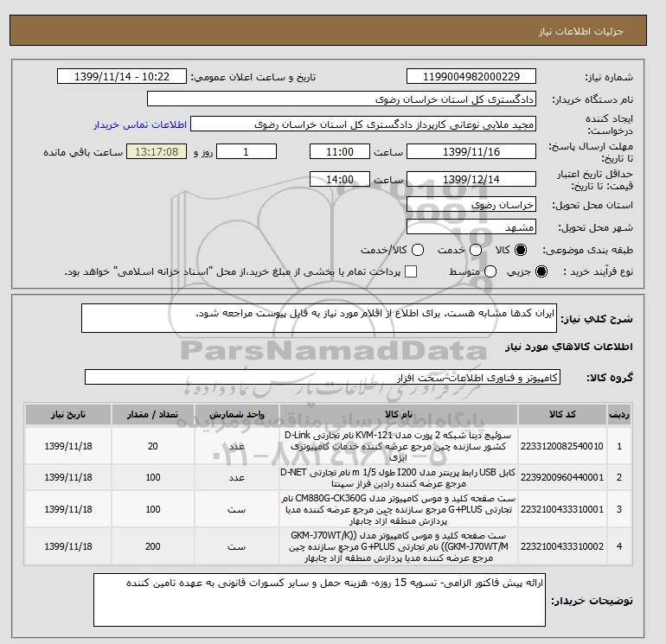Image resolution: width=666 pixels, height=644 pixels.
Task: Click the واحد شمارش column header
Action: tap(237, 415)
